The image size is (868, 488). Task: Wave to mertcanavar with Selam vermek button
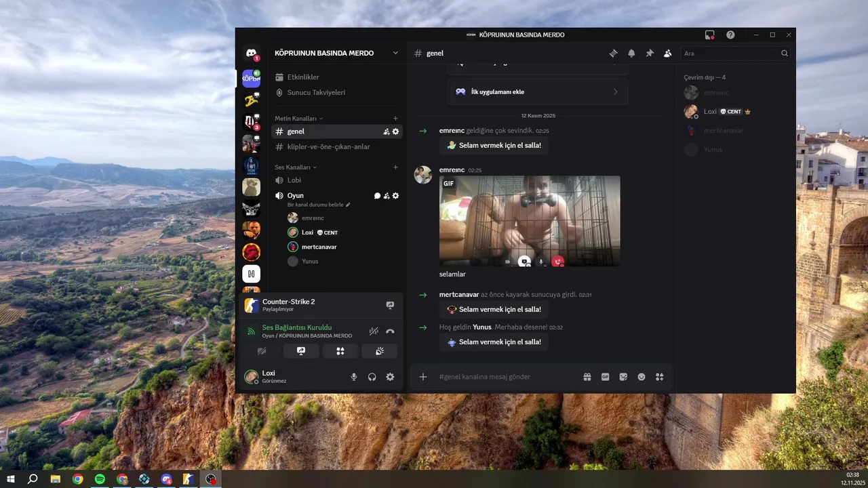click(494, 309)
